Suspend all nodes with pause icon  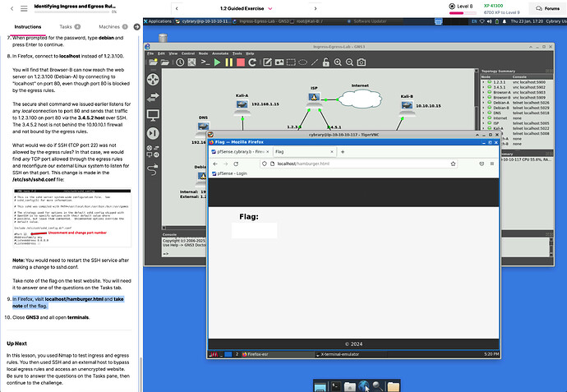229,62
